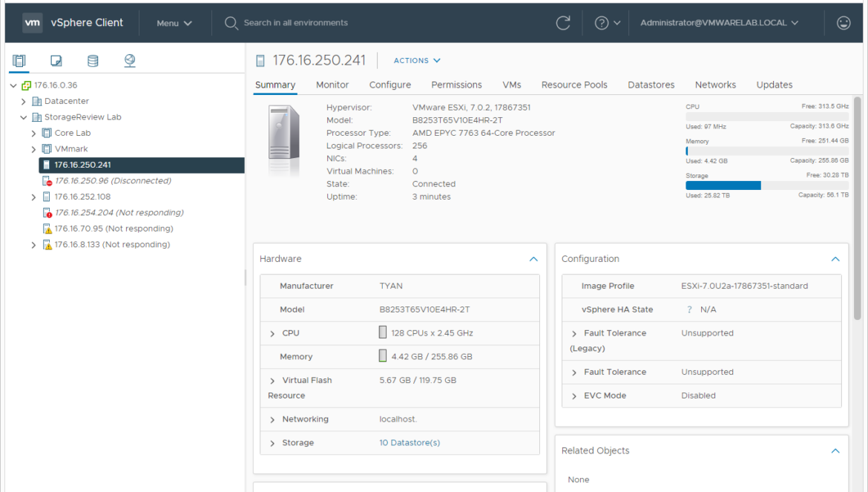Collapse the StorageReview Lab tree node
The height and width of the screenshot is (492, 868).
23,117
